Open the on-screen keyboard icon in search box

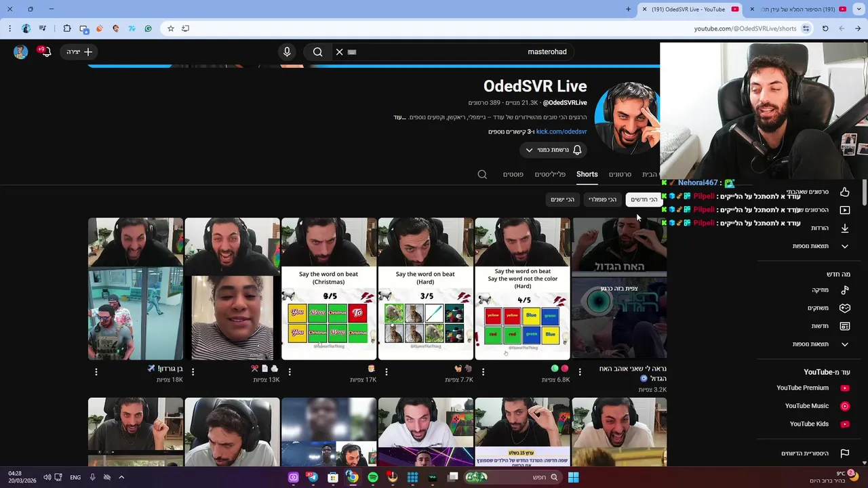coord(352,52)
